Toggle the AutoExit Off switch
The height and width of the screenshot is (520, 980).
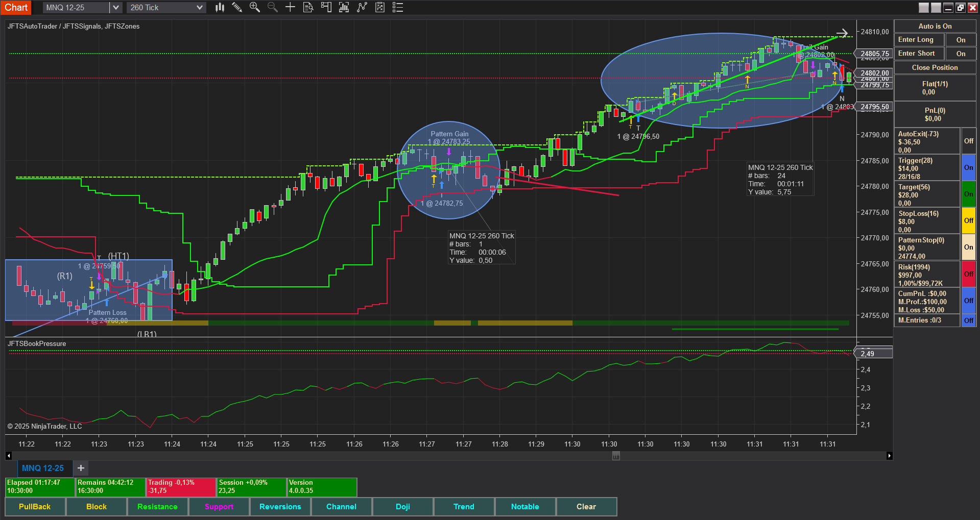click(968, 141)
